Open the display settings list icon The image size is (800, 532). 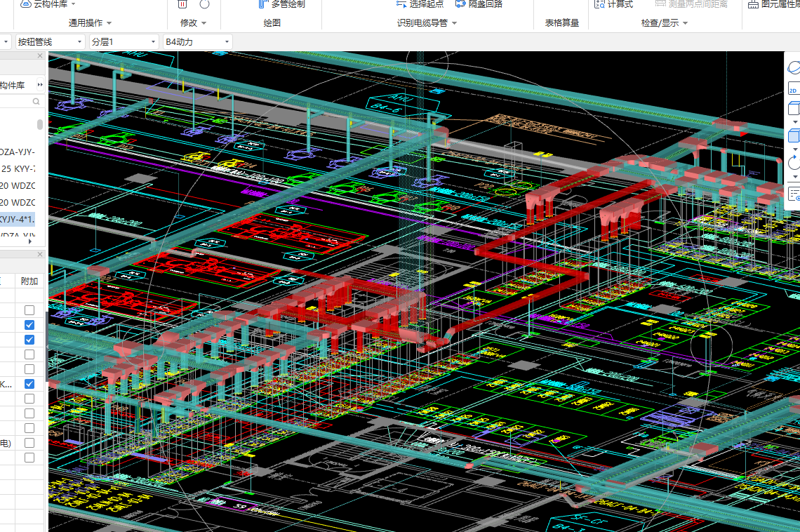pyautogui.click(x=794, y=192)
